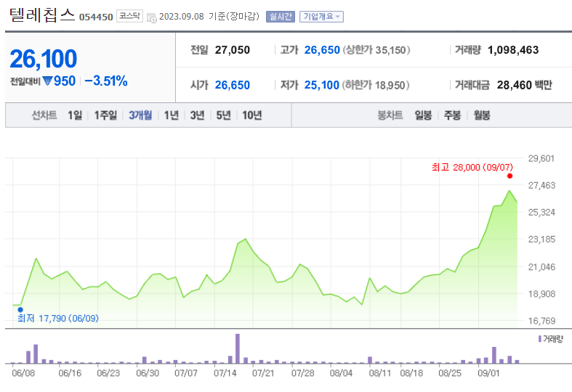
Task: Click the blue 최저 low point marker
Action: (20, 310)
